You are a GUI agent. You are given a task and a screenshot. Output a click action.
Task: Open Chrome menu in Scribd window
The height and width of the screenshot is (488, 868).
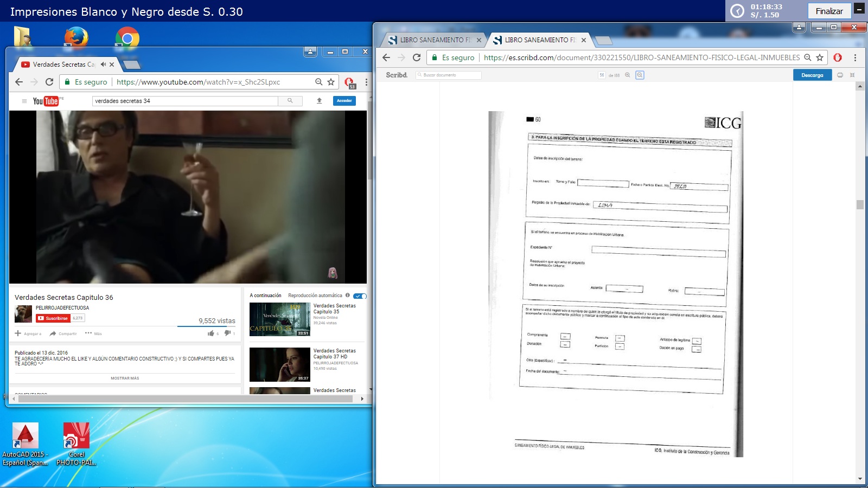coord(855,57)
